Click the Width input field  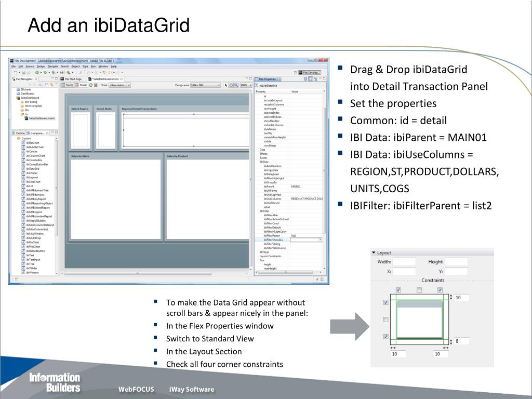click(x=404, y=262)
